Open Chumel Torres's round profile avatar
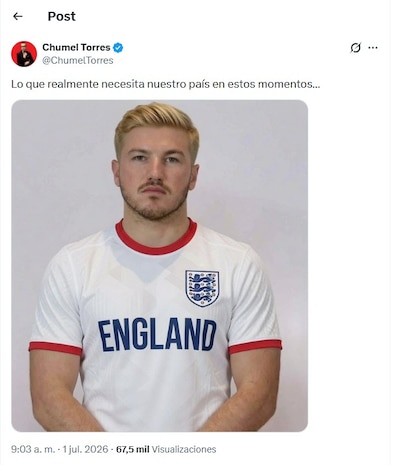 [x=24, y=54]
